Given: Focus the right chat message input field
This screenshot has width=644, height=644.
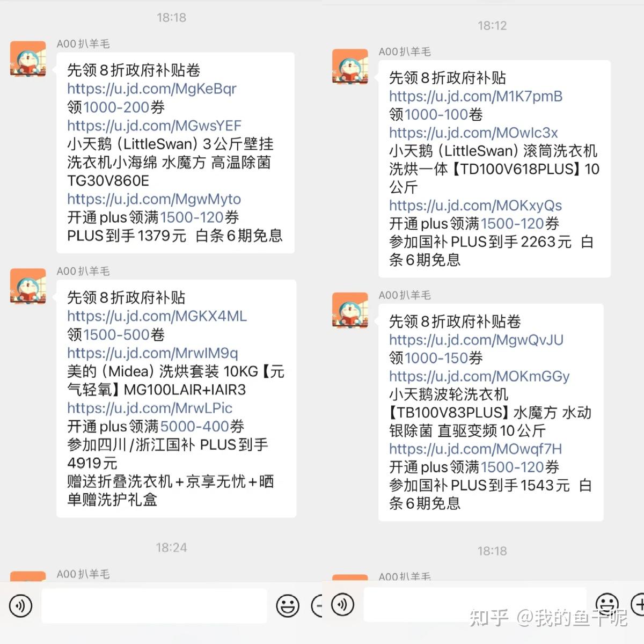Looking at the screenshot, I should (x=475, y=604).
